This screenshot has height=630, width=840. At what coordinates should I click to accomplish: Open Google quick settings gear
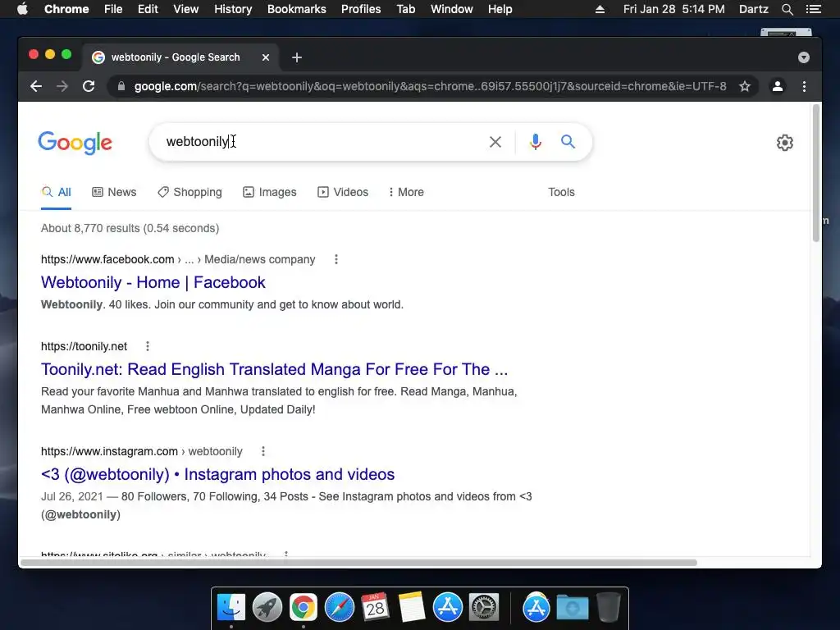tap(785, 143)
